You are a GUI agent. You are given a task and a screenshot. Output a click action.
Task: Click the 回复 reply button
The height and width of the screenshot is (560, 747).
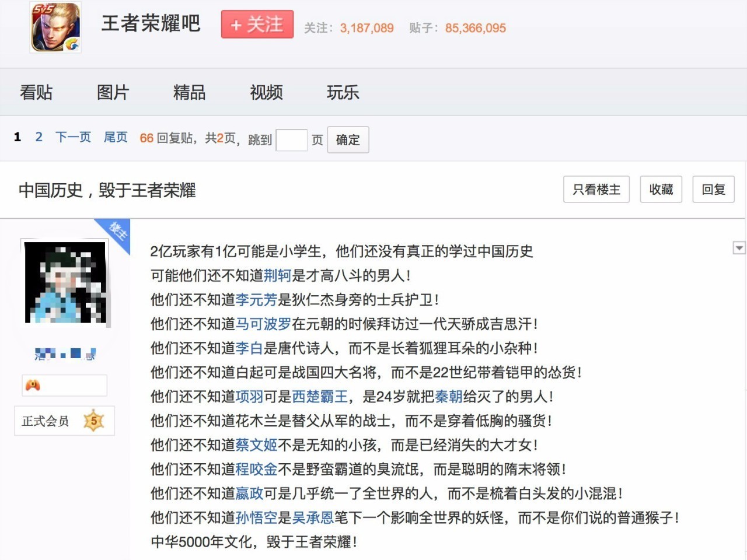pyautogui.click(x=713, y=190)
